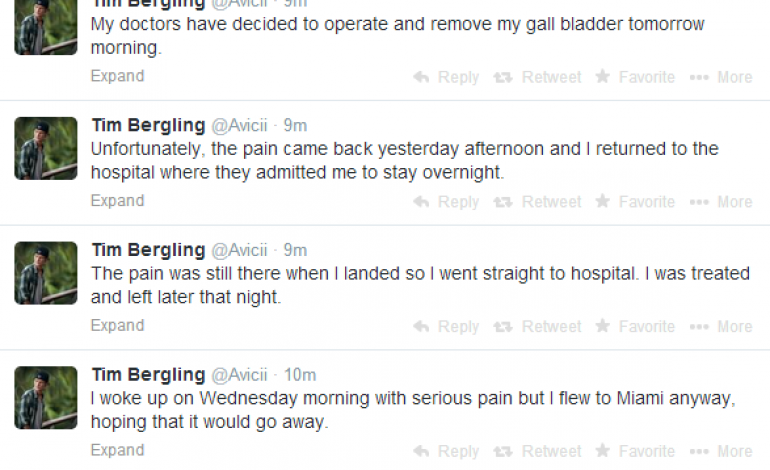
Task: Retweet the tweet about staying overnight
Action: [537, 202]
